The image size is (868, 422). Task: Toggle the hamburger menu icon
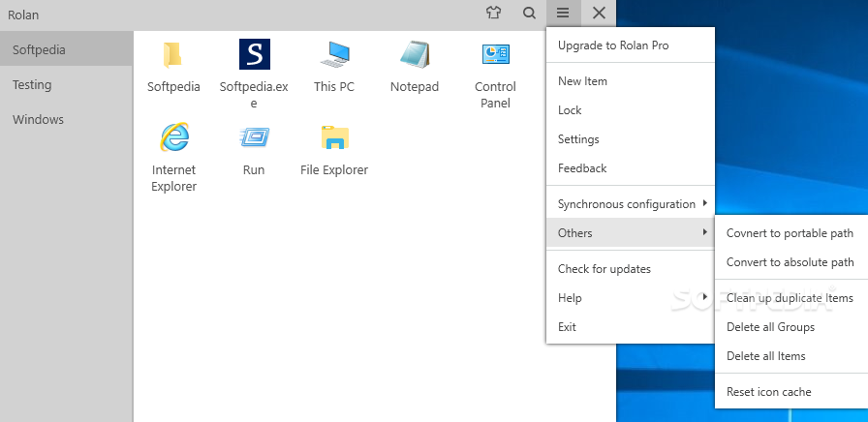563,13
